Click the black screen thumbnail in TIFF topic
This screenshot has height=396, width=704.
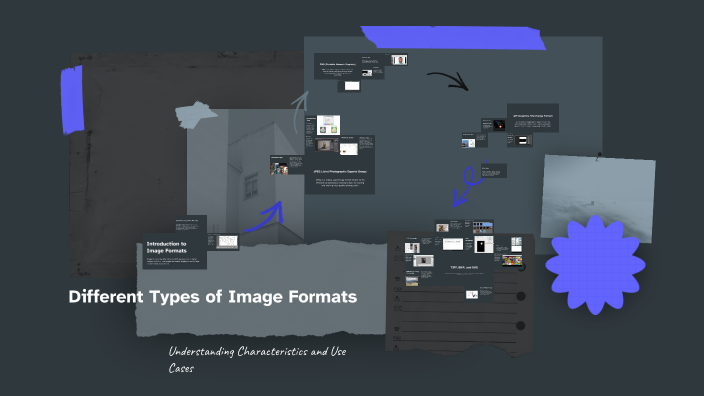(x=484, y=245)
